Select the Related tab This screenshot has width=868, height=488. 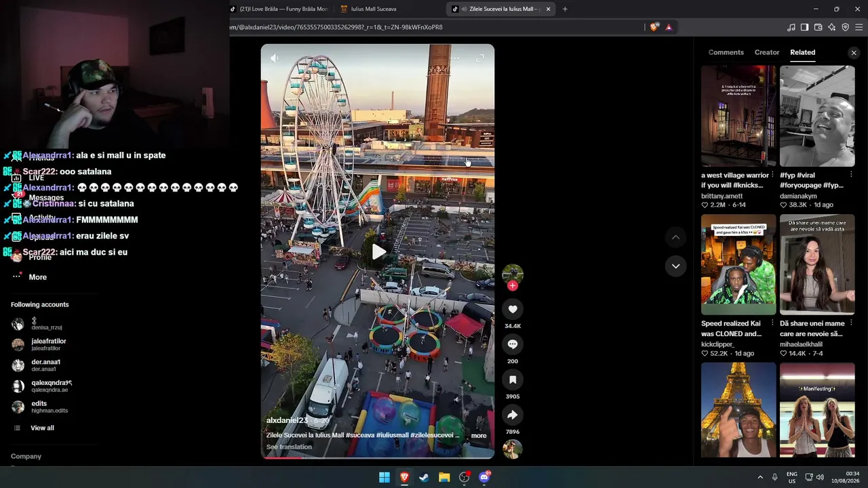click(x=802, y=52)
